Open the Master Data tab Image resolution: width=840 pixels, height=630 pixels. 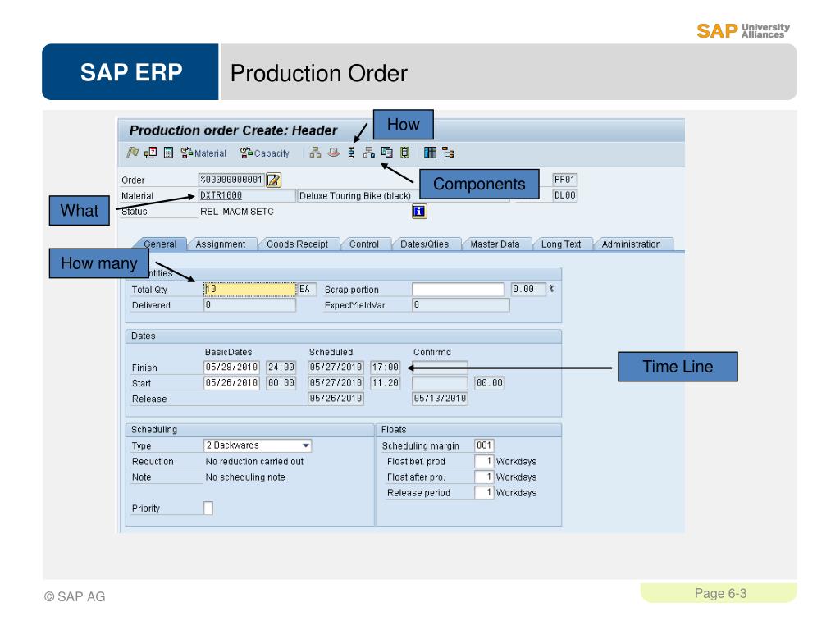pyautogui.click(x=495, y=244)
